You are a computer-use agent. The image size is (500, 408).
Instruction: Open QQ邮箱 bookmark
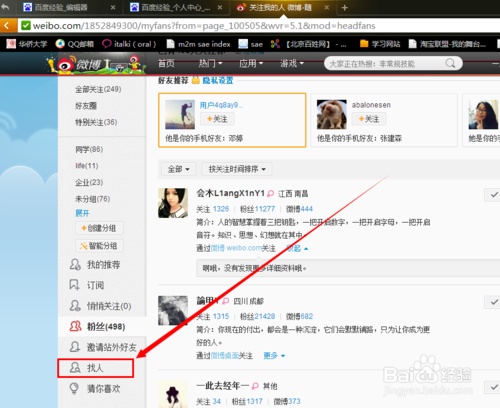click(x=75, y=44)
